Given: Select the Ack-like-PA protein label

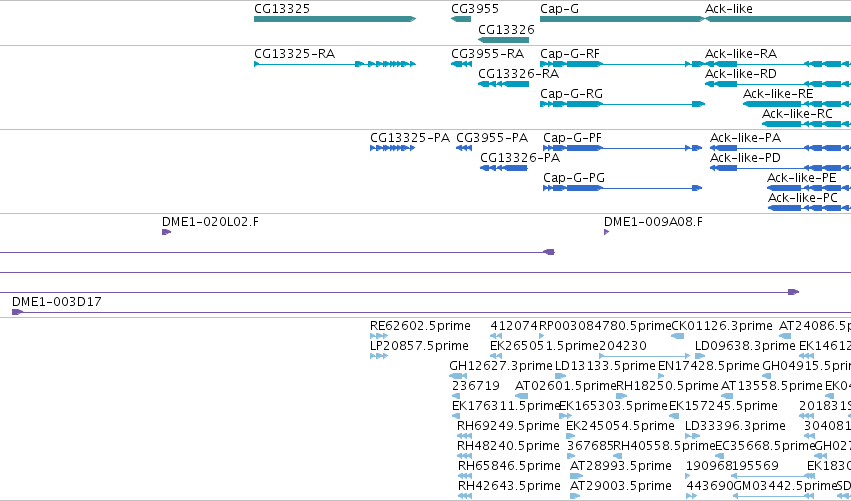Looking at the screenshot, I should (x=745, y=138).
